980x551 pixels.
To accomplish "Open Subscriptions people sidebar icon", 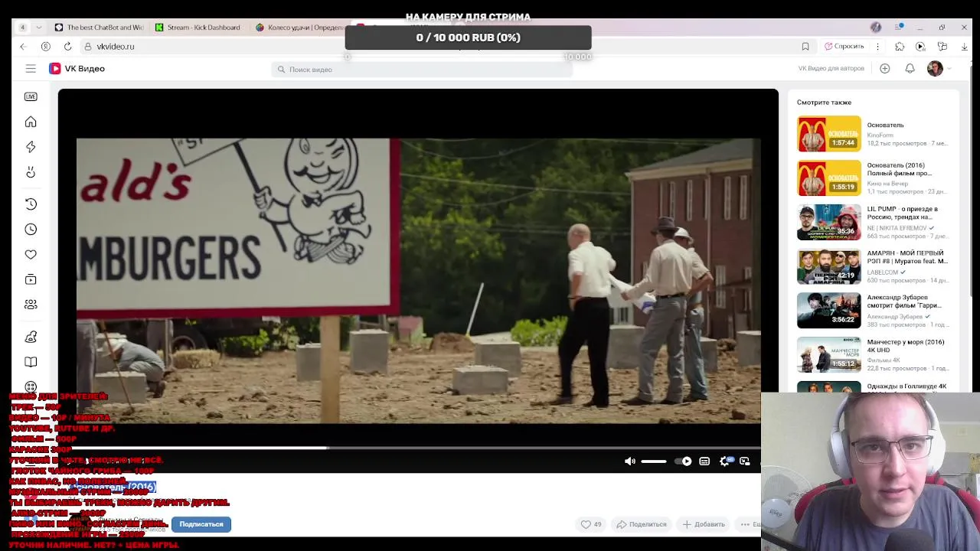I will click(x=31, y=305).
